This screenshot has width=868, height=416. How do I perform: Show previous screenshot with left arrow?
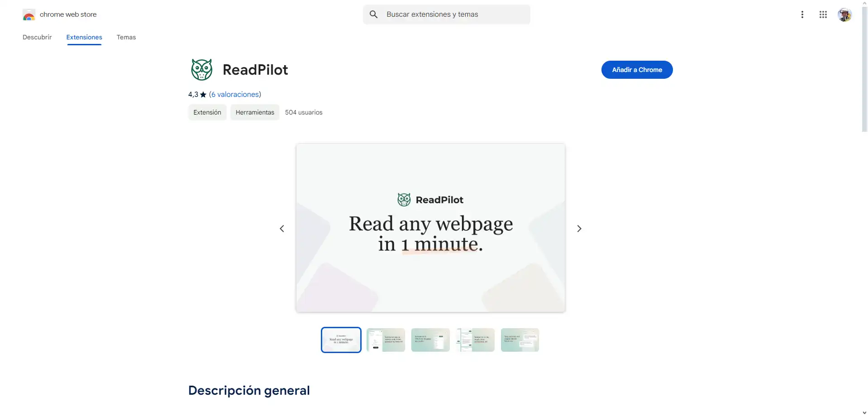282,229
